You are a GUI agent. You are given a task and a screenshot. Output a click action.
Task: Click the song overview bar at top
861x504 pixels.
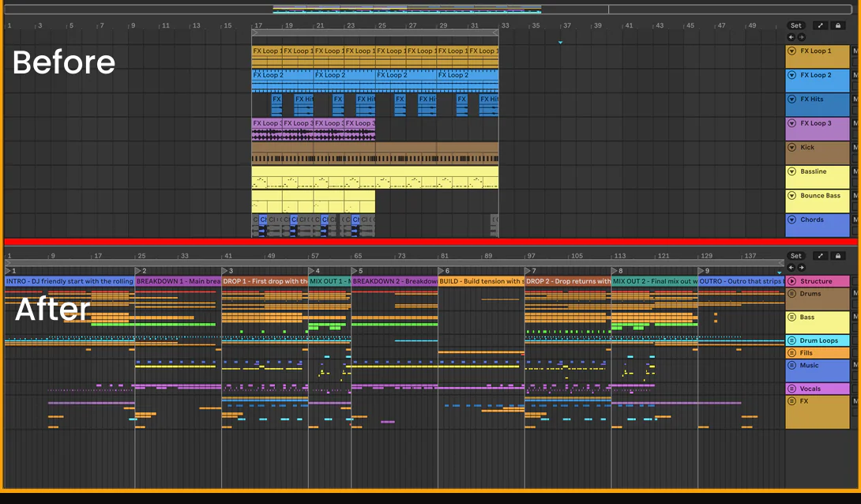point(428,9)
